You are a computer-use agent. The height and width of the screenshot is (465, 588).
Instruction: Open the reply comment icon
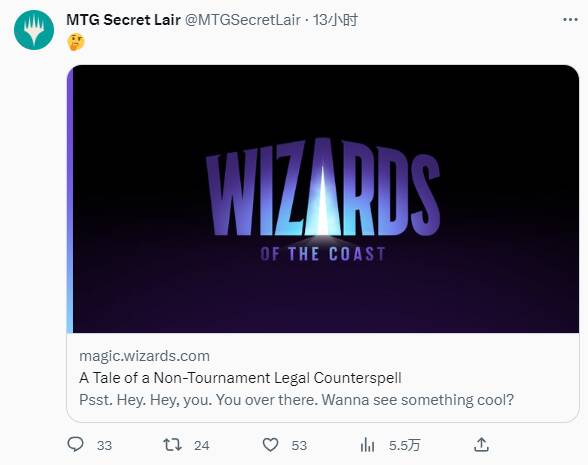tap(75, 445)
